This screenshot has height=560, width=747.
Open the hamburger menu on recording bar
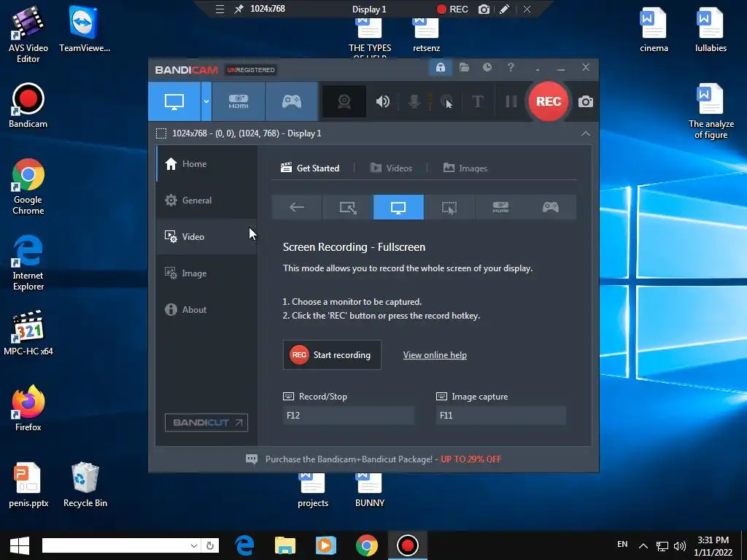220,9
